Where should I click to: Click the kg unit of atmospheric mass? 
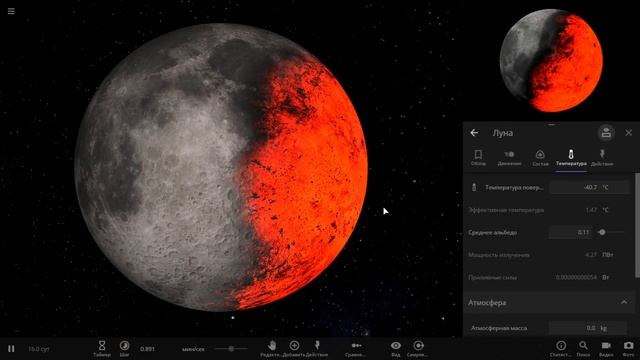coord(604,328)
